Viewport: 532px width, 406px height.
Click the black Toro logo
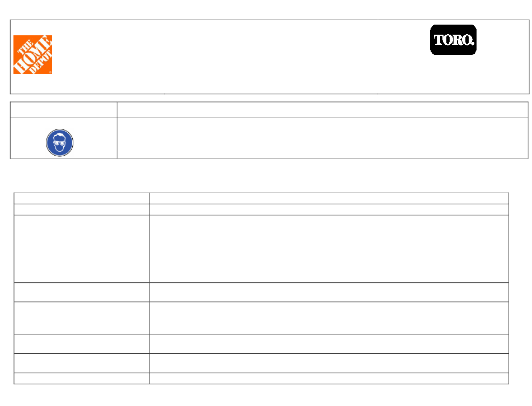(x=453, y=40)
